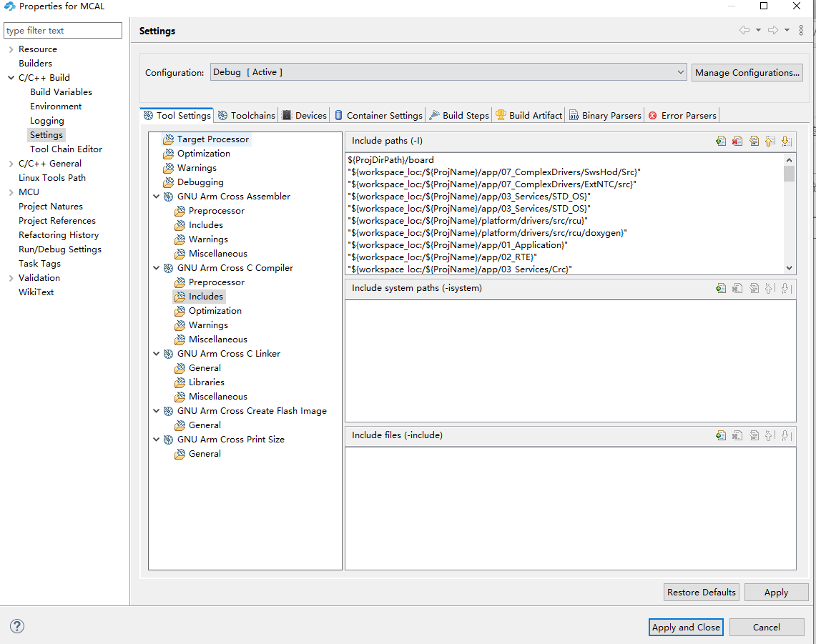Select the app/02_RTE include path
Screen dimensions: 816x644
[443, 257]
